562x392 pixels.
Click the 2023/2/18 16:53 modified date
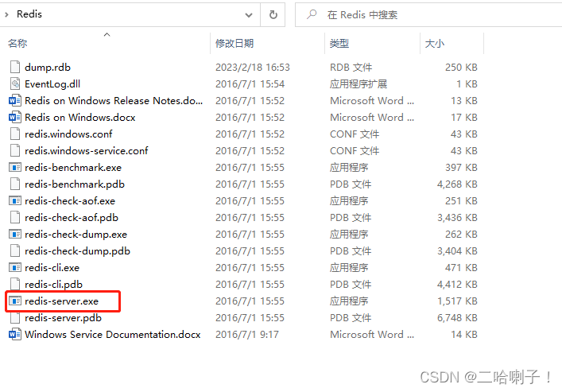253,67
